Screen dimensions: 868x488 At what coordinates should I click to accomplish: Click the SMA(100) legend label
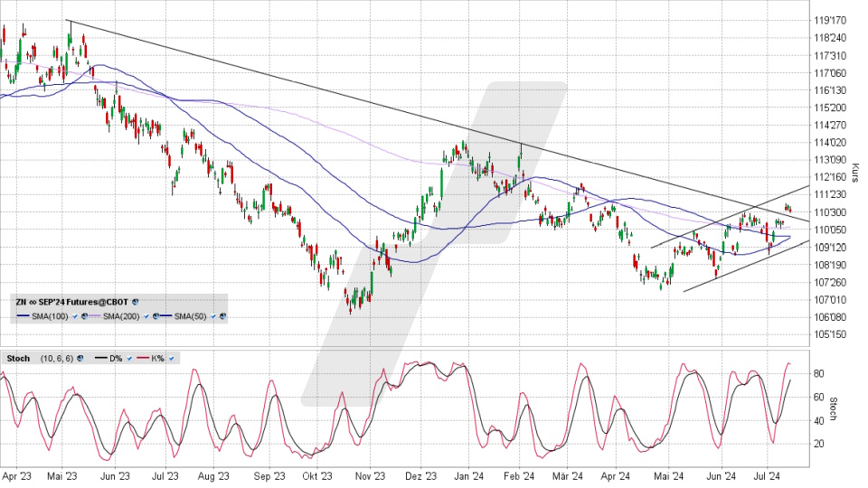[50, 316]
